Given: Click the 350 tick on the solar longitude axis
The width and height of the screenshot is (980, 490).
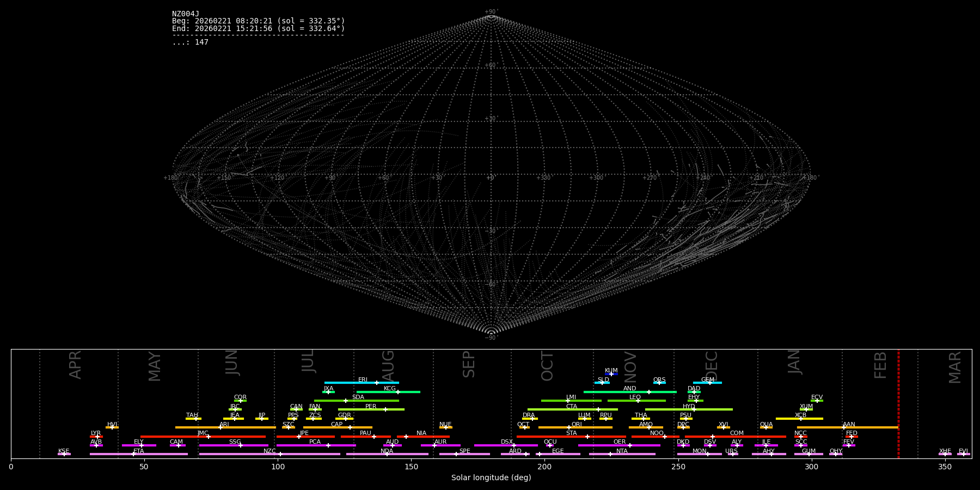Looking at the screenshot, I should [x=945, y=467].
